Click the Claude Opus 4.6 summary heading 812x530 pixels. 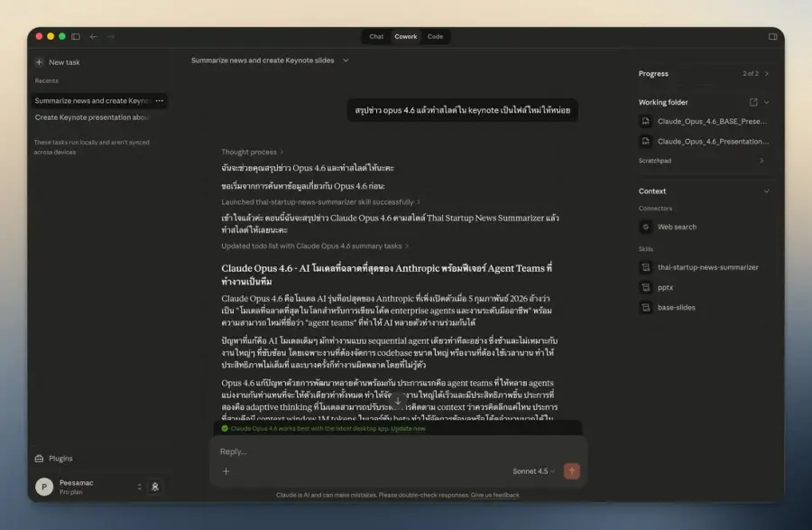click(x=387, y=274)
